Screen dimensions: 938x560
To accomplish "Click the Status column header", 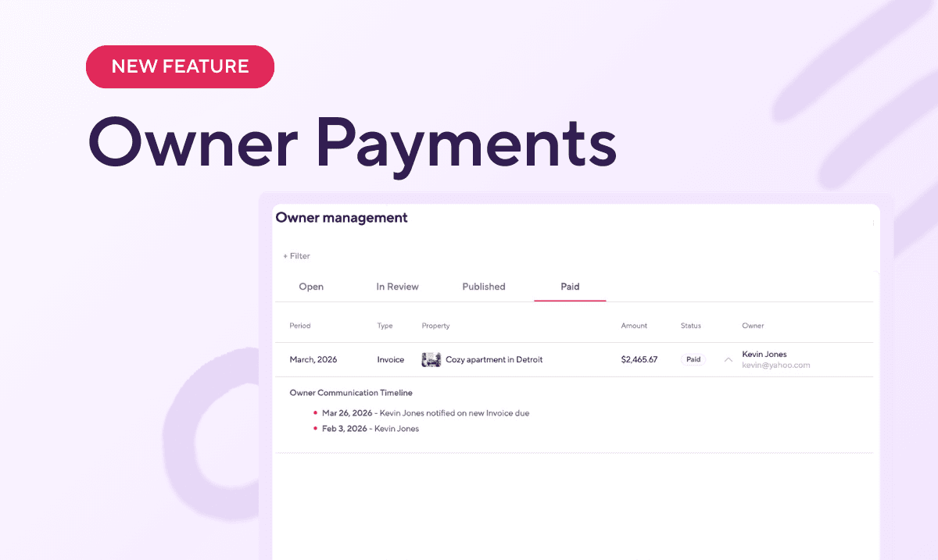I will coord(691,326).
